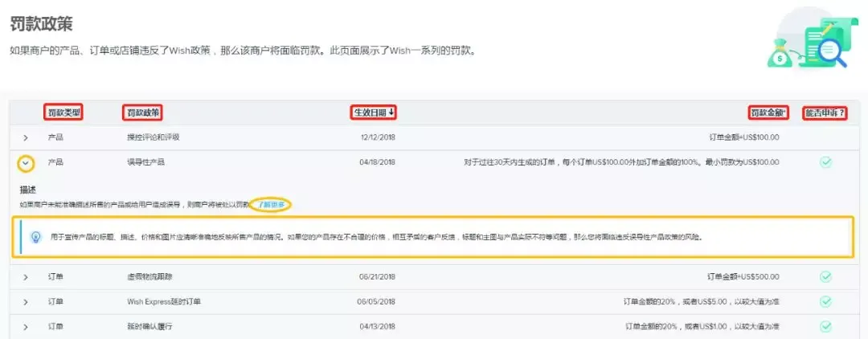Collapse the expanded 误导性产品 row

[26, 163]
